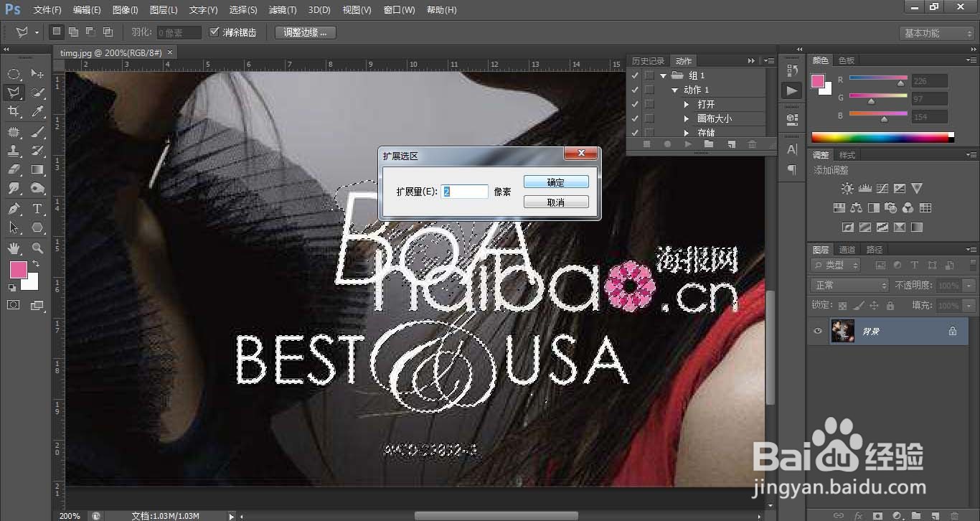980x521 pixels.
Task: Select the Brush tool
Action: click(x=38, y=132)
